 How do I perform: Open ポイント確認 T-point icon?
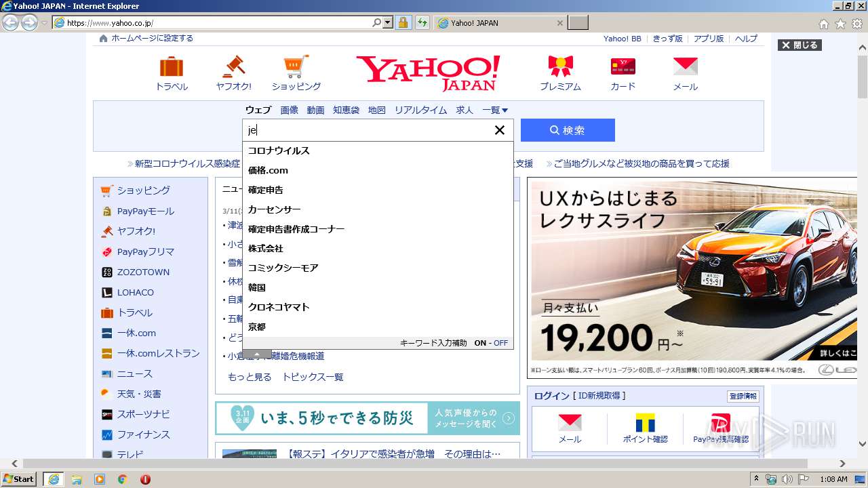[x=645, y=423]
